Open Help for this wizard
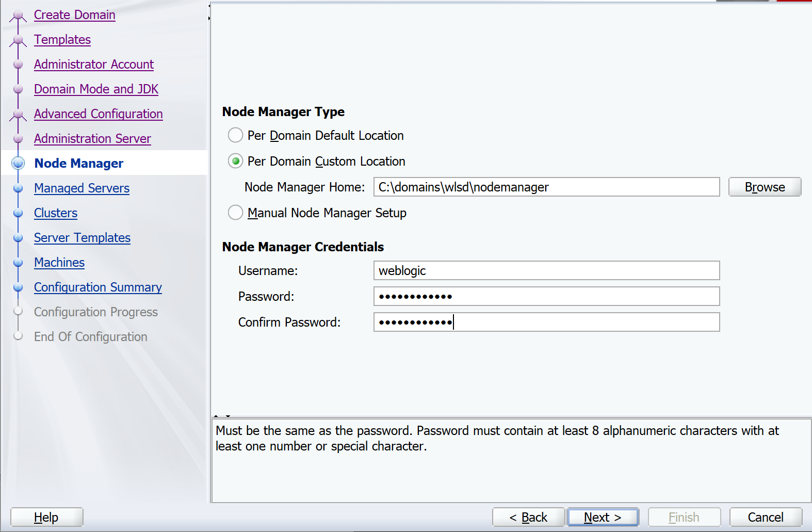 pyautogui.click(x=46, y=517)
